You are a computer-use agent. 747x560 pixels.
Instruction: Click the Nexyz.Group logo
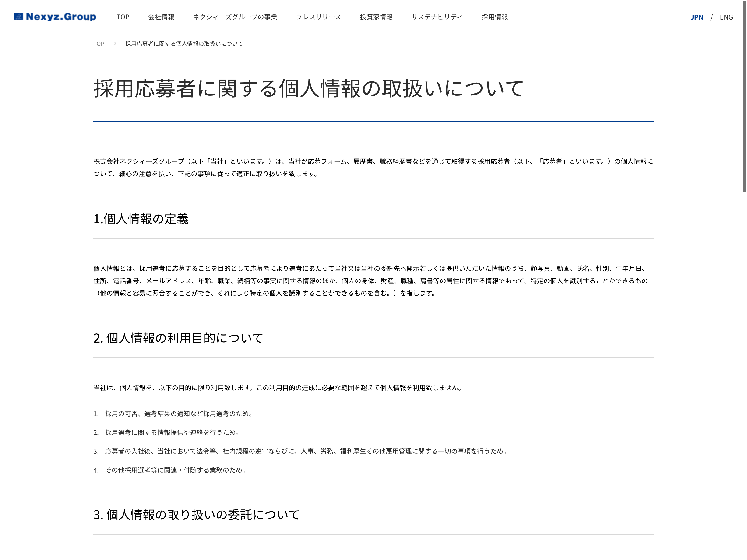click(x=55, y=17)
